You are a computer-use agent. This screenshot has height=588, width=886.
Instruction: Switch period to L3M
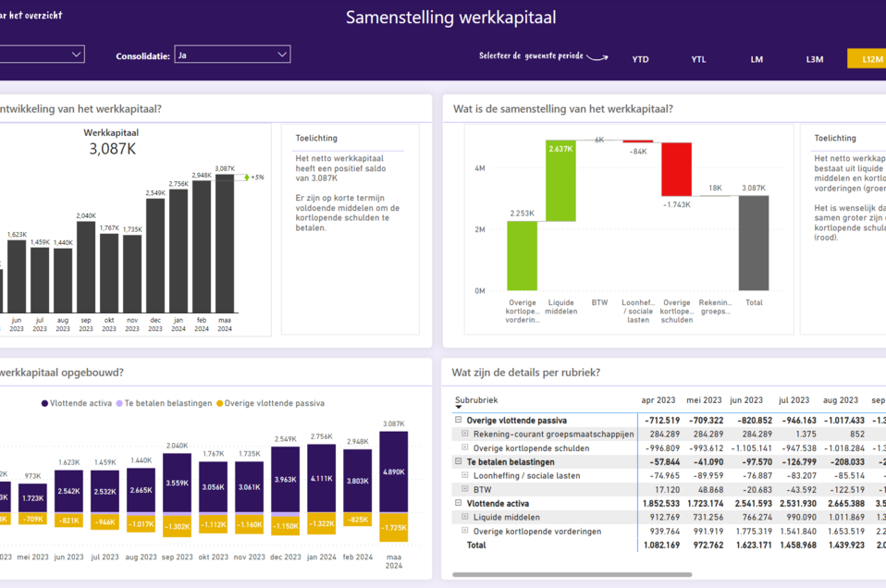pos(814,59)
